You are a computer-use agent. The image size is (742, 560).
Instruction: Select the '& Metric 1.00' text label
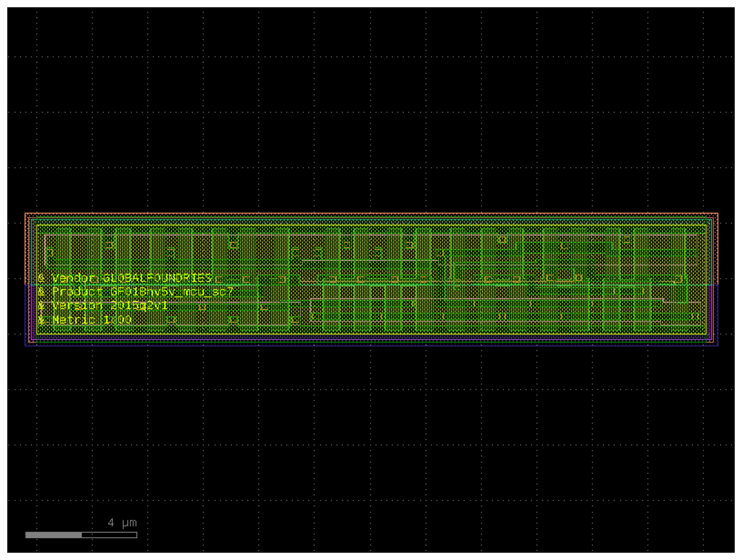point(85,320)
